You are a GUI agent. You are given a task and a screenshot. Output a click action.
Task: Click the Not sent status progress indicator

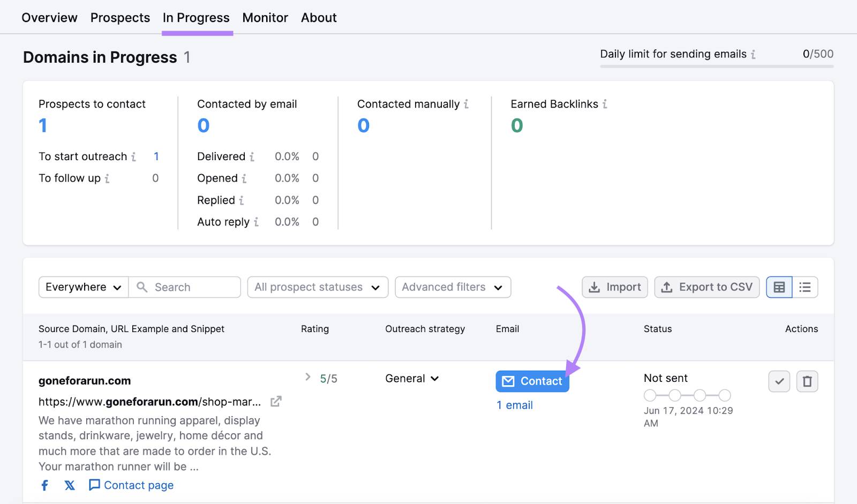(687, 395)
